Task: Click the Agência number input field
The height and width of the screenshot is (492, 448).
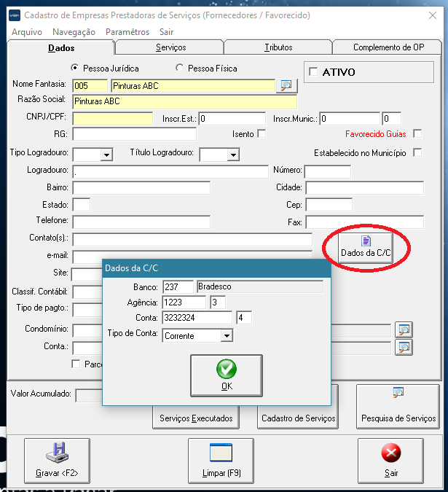Action: tap(185, 302)
